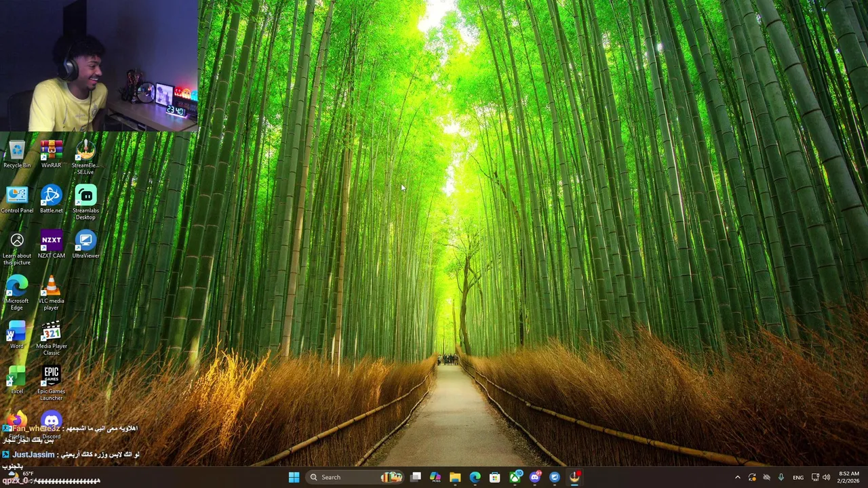
Task: Select the VLC media player shortcut
Action: point(51,293)
